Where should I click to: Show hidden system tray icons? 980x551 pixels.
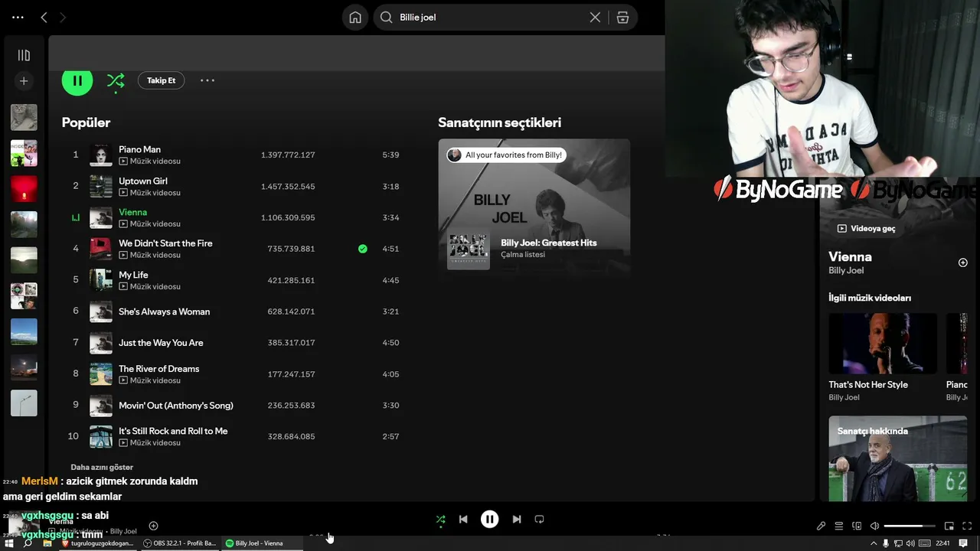874,543
